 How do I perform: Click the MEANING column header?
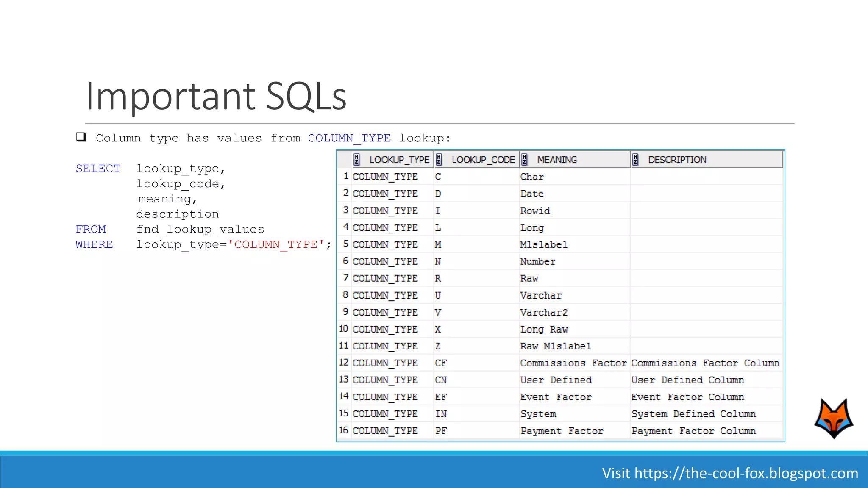click(557, 160)
